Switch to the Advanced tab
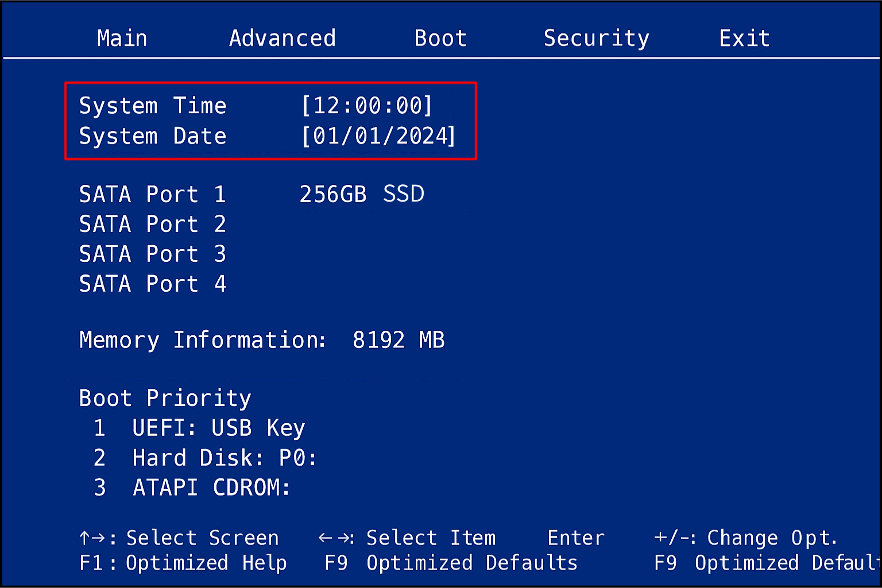The width and height of the screenshot is (882, 588). click(x=282, y=38)
